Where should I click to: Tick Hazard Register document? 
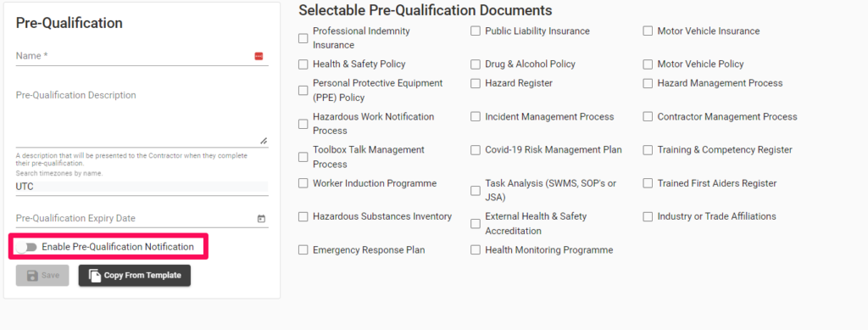pos(476,83)
